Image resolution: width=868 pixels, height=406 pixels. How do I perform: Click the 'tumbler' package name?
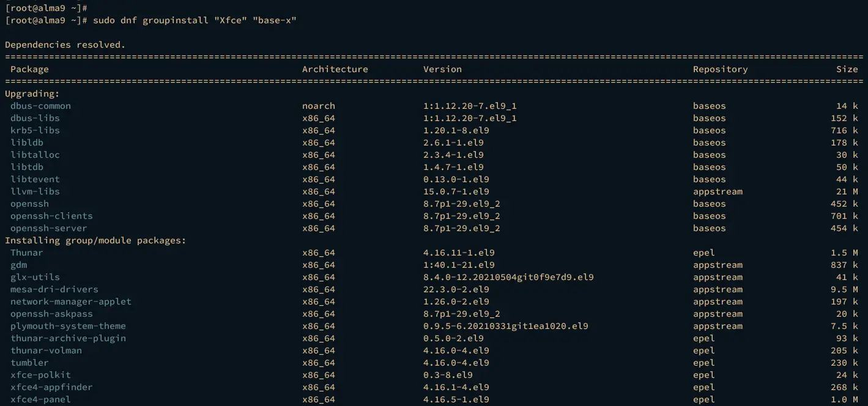pos(29,363)
